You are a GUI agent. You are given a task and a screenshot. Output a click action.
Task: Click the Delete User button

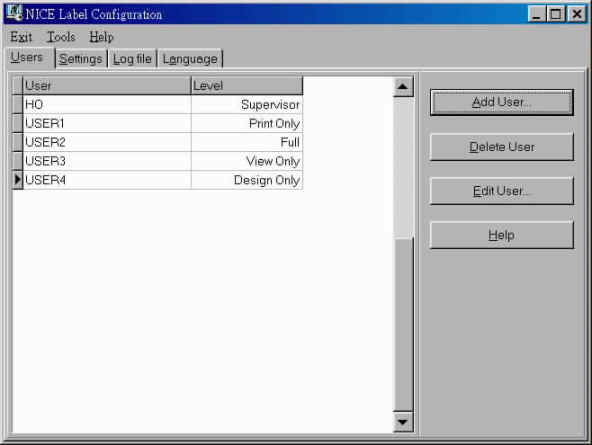click(x=501, y=146)
